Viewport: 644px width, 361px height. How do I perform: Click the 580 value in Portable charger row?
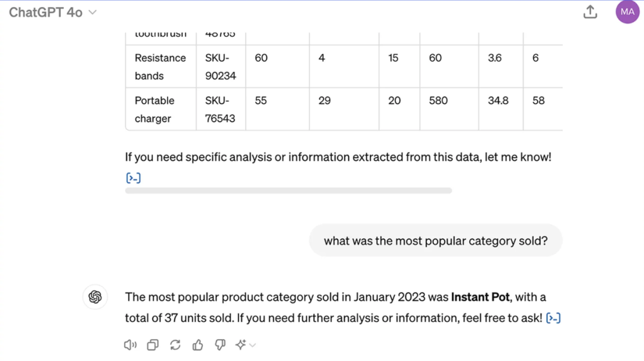click(x=438, y=101)
